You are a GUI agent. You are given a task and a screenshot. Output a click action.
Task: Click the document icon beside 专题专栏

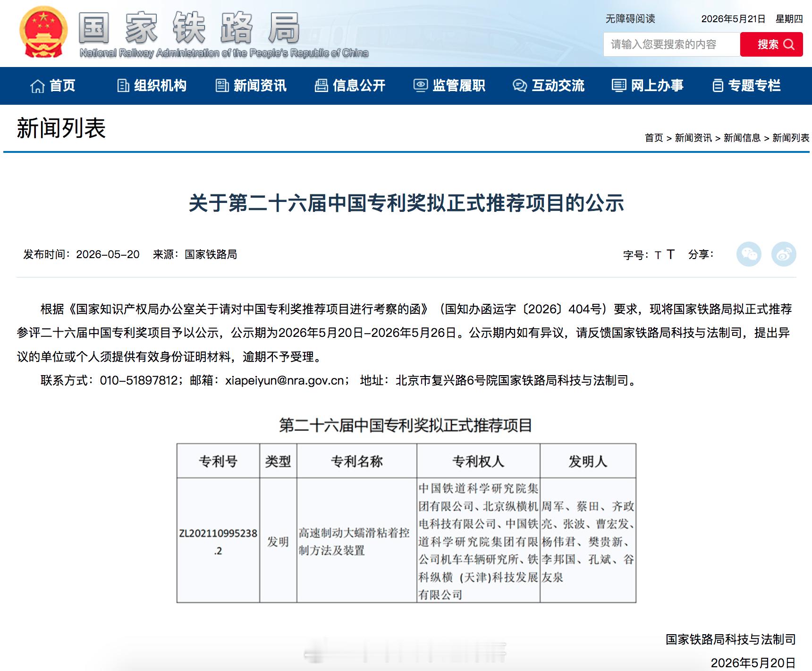718,85
